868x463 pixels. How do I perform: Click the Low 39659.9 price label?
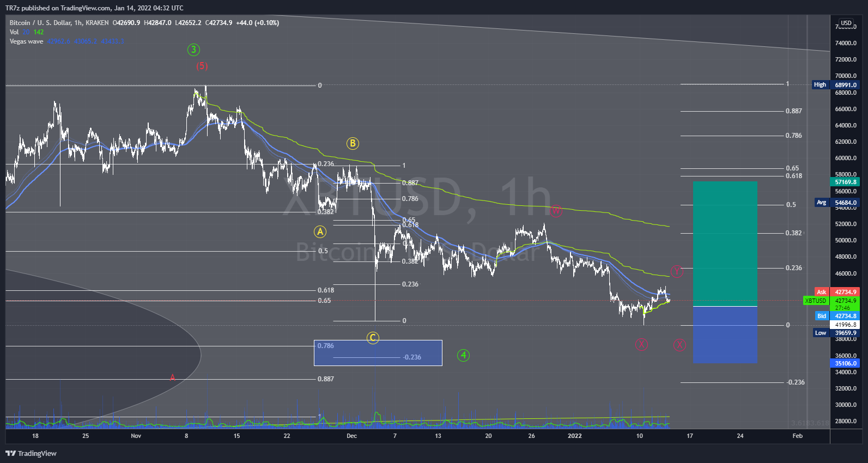coord(836,333)
